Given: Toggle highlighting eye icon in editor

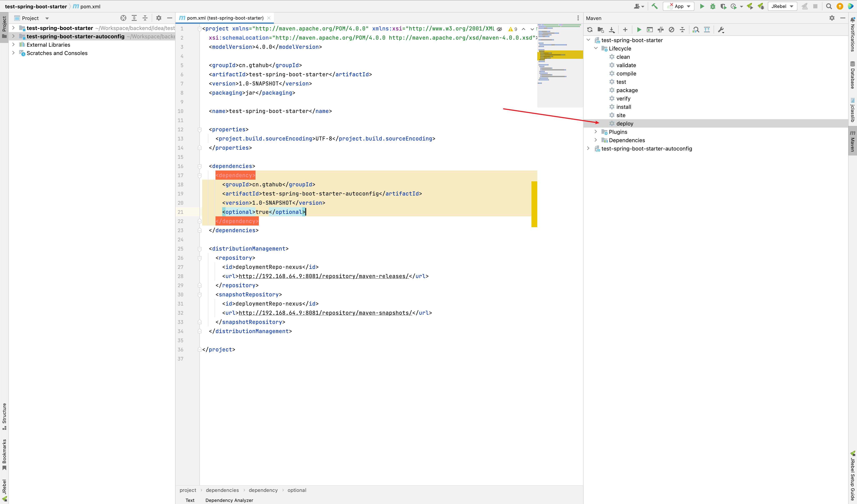Looking at the screenshot, I should pos(499,29).
